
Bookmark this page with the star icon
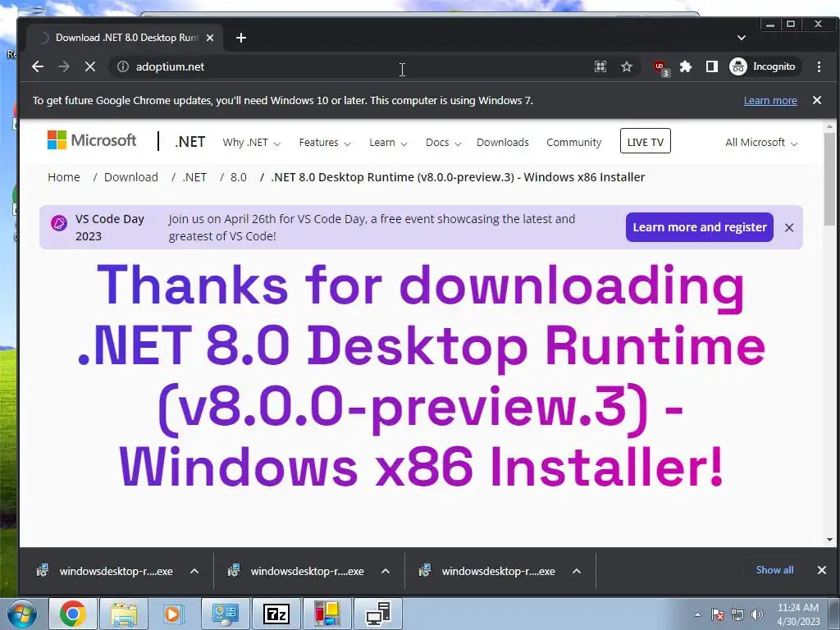[x=626, y=66]
